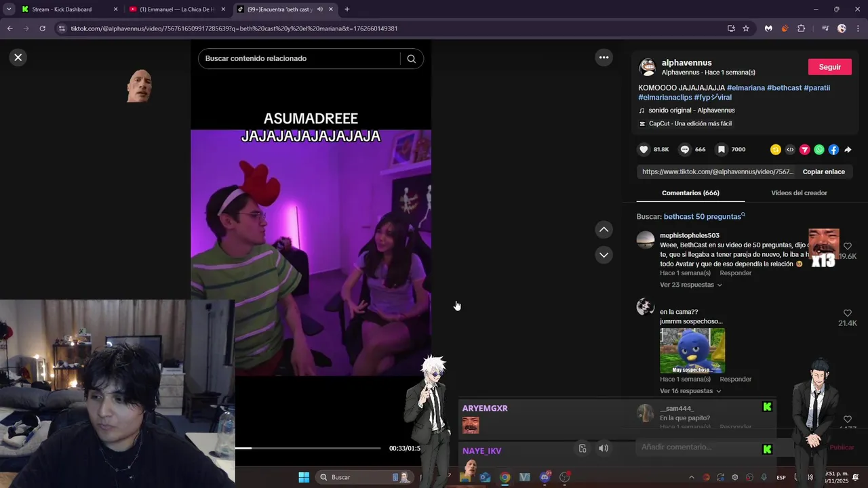Reply to mephistopheles503 comment via Responder
This screenshot has width=868, height=488.
tap(735, 273)
